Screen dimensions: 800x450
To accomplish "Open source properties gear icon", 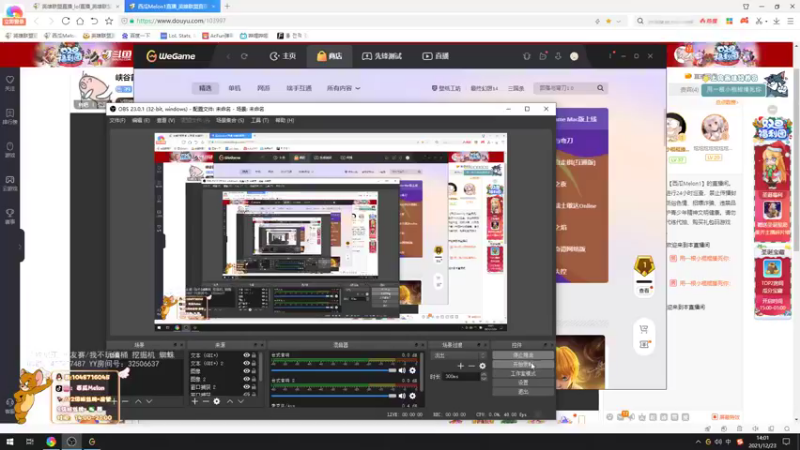I will pos(217,402).
